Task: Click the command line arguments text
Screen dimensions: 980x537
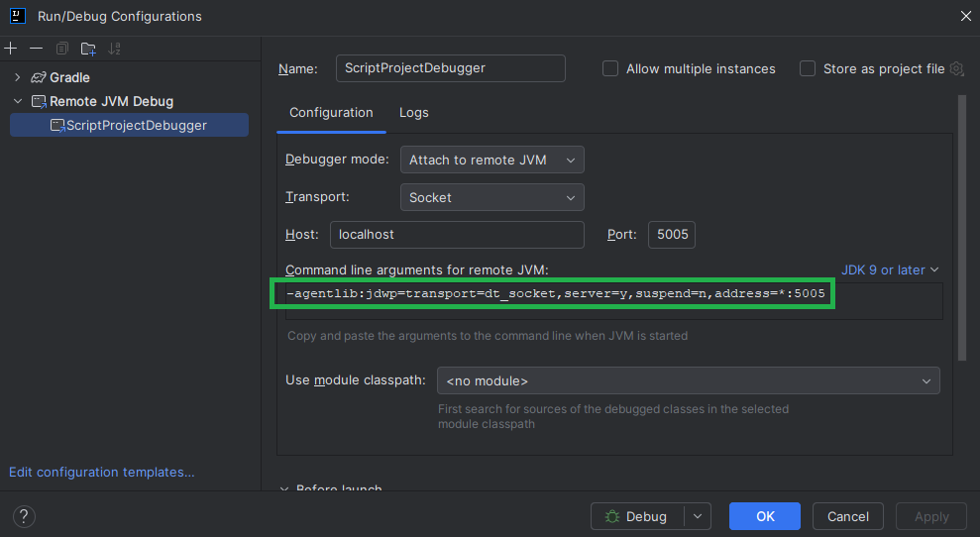Action: tap(555, 293)
